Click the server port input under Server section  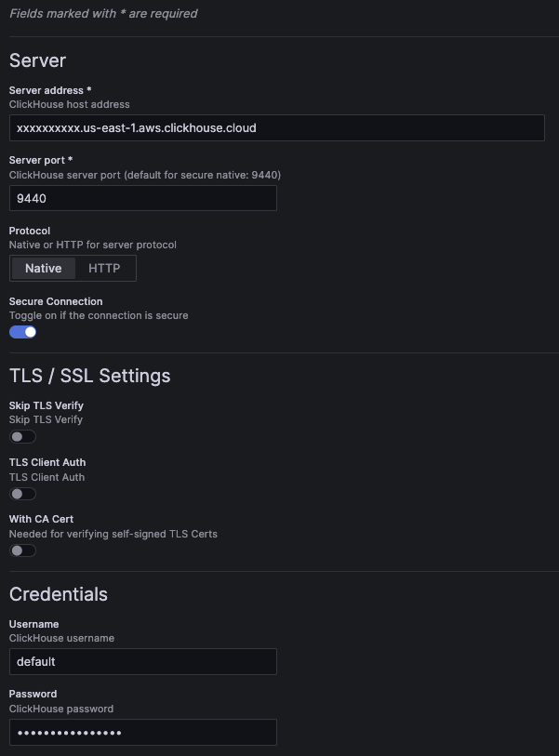142,198
